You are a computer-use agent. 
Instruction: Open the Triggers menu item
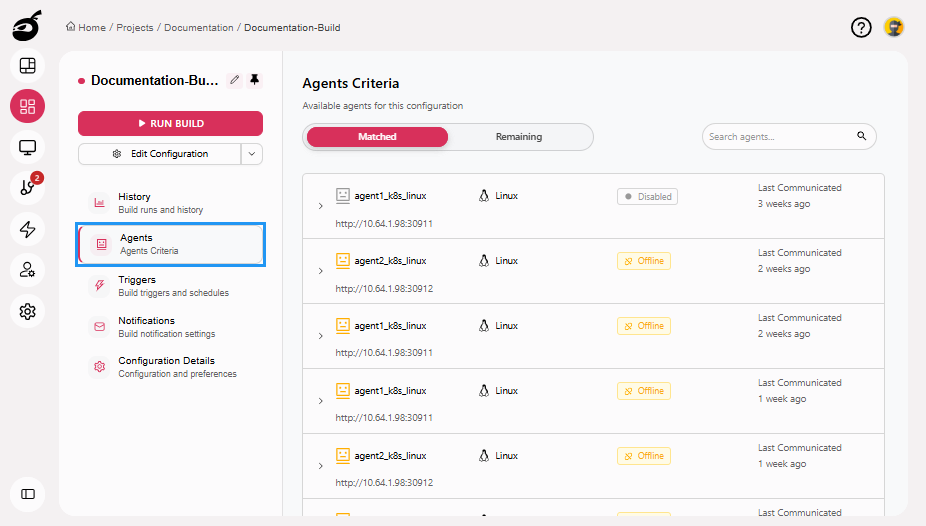pyautogui.click(x=170, y=286)
